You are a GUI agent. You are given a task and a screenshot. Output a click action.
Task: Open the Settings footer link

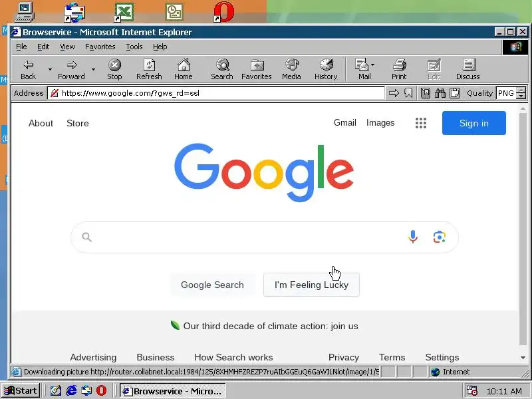point(442,357)
